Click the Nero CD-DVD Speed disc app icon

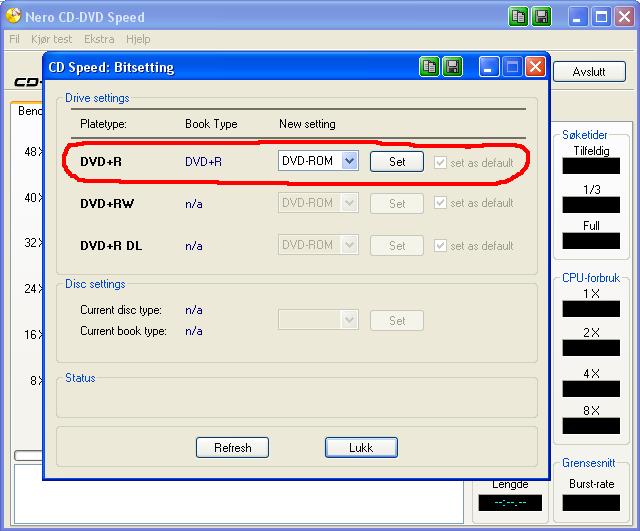[14, 16]
